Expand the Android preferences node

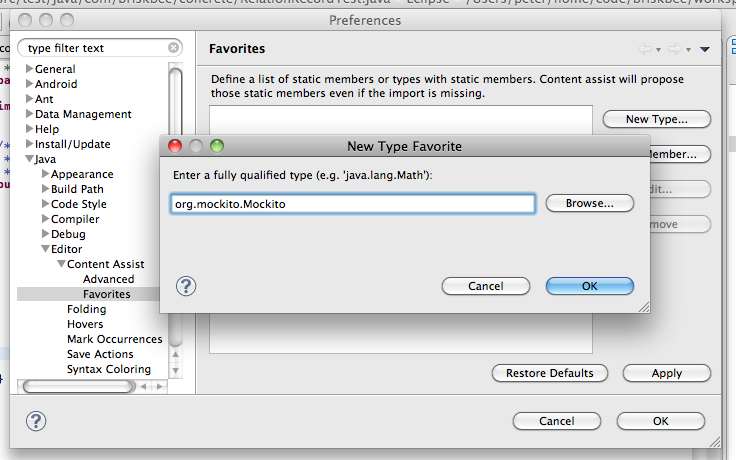(x=29, y=84)
